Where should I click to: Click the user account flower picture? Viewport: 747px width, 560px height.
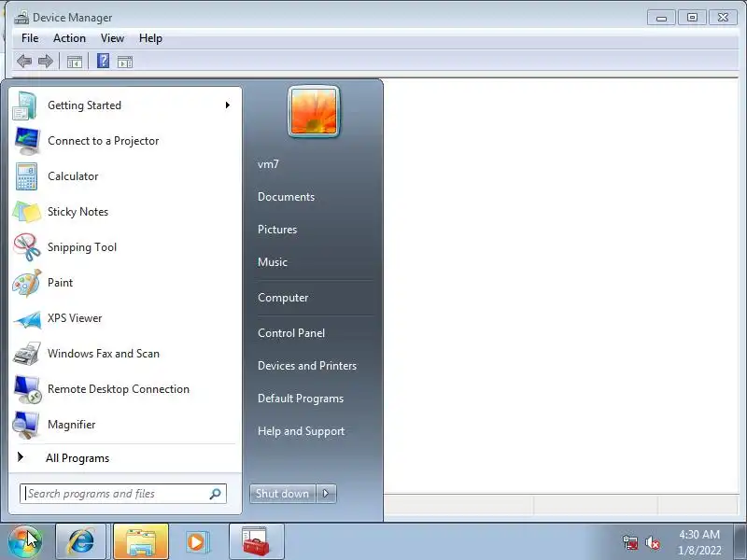click(314, 111)
